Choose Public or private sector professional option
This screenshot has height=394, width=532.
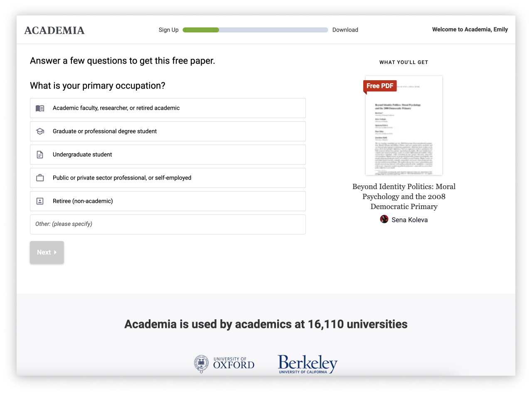(x=168, y=178)
